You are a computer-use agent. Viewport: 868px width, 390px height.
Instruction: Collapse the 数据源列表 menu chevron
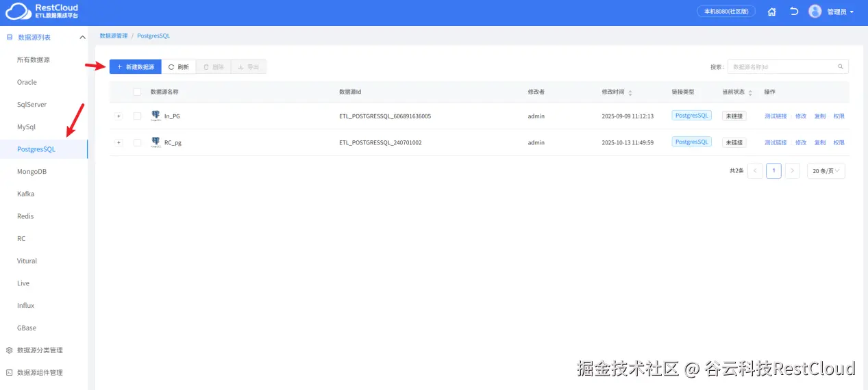pos(83,38)
